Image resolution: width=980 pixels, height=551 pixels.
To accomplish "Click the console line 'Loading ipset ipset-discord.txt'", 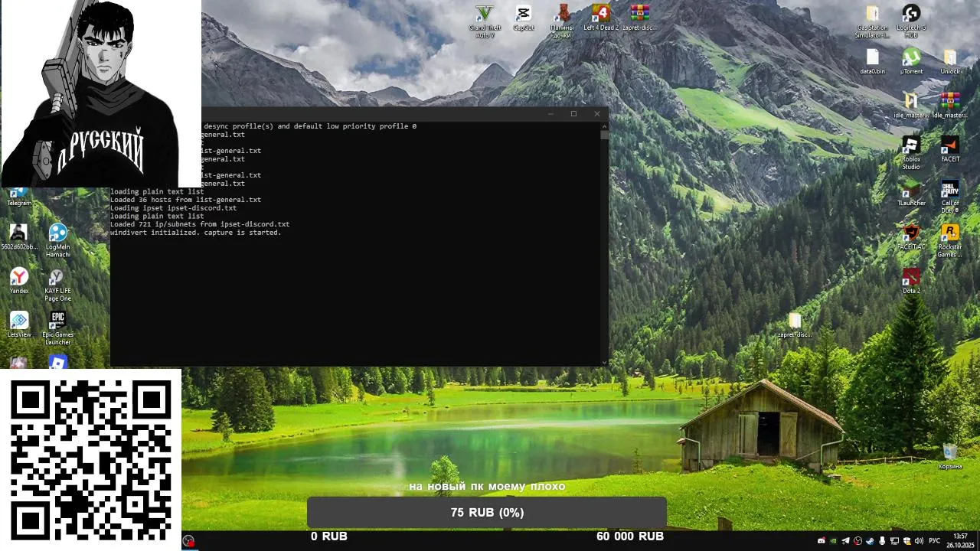I will point(173,208).
